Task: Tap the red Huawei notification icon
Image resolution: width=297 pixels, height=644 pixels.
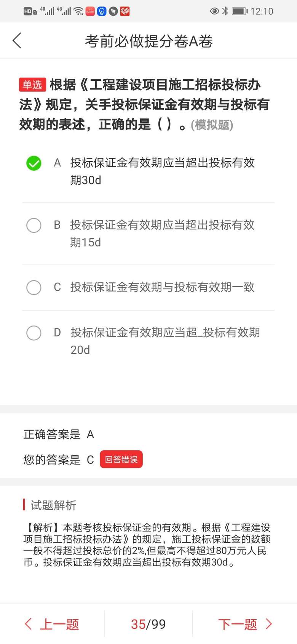Action: pyautogui.click(x=90, y=11)
